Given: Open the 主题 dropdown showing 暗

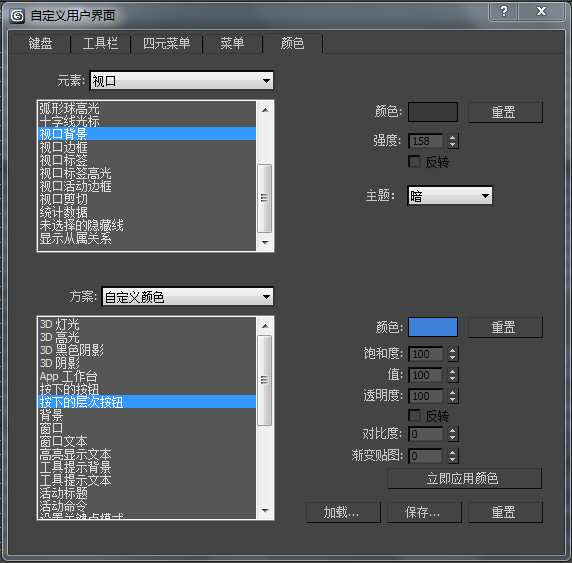Looking at the screenshot, I should tap(450, 196).
